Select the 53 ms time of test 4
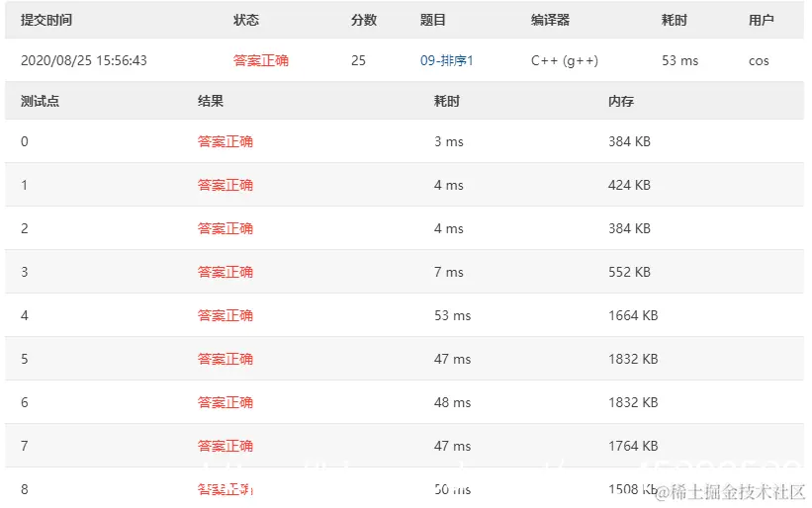 (453, 315)
